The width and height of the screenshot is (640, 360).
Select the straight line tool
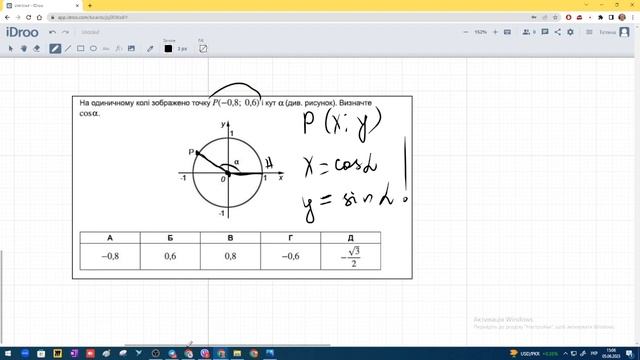(68, 49)
